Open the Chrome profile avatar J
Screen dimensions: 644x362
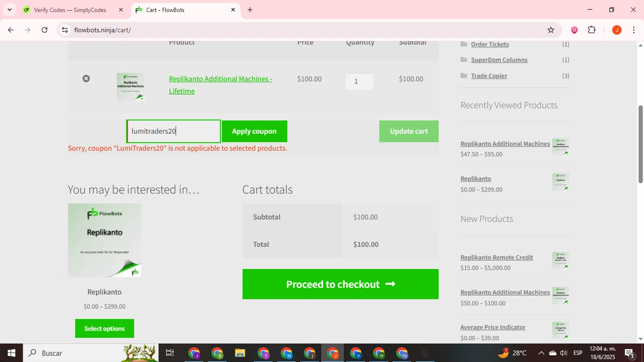coord(617,30)
